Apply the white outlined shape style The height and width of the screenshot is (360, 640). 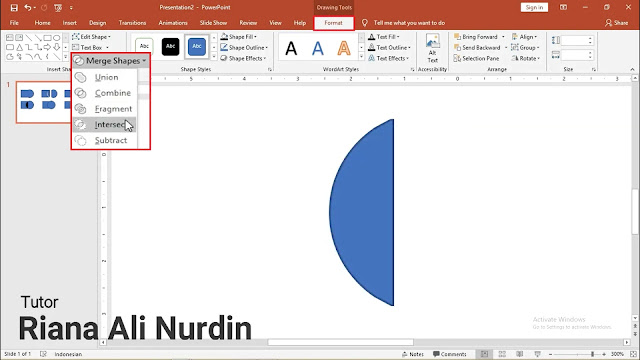(144, 46)
